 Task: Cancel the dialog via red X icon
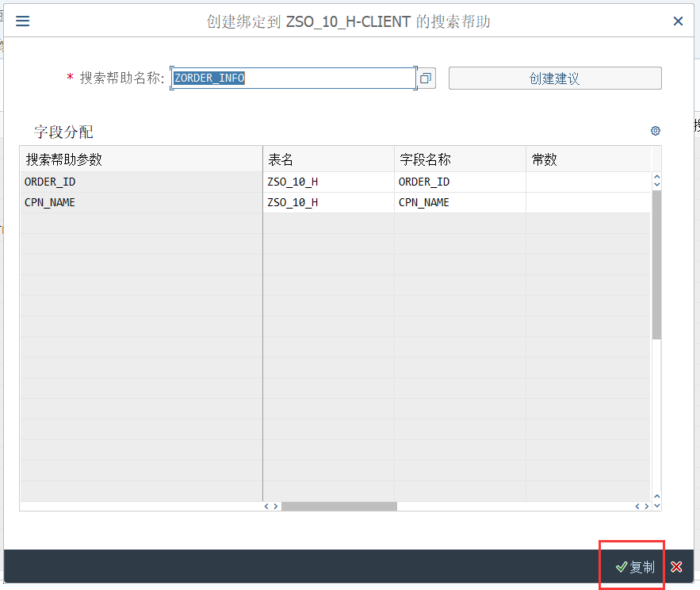[676, 566]
